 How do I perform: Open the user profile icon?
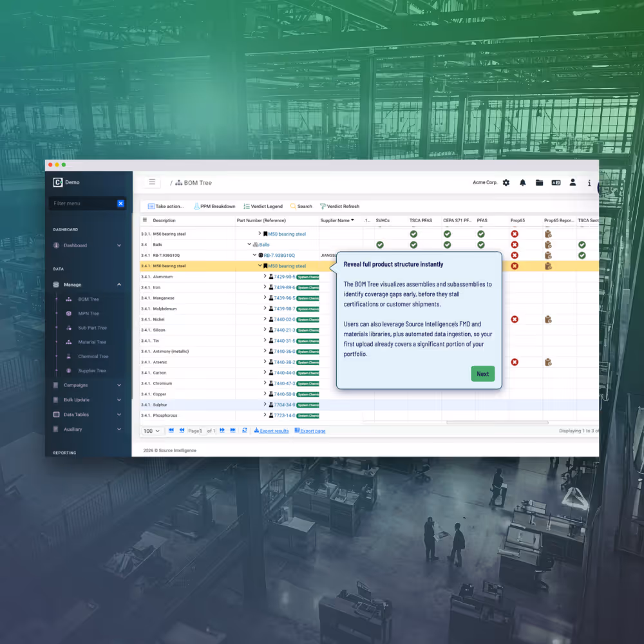(573, 183)
